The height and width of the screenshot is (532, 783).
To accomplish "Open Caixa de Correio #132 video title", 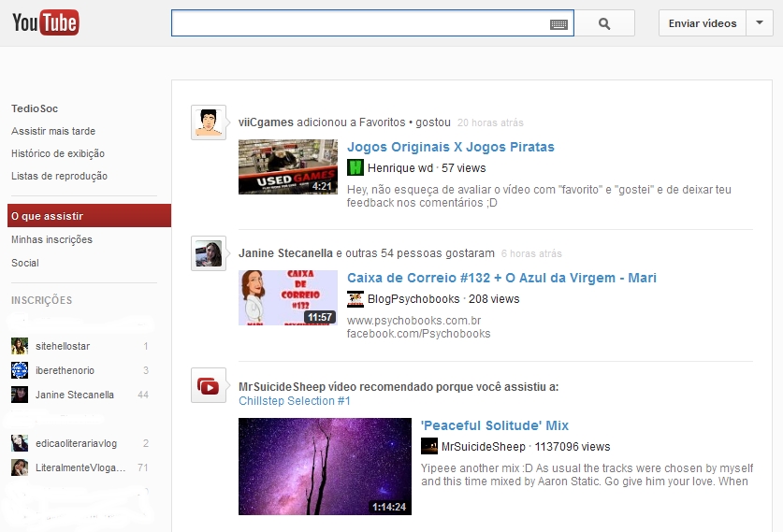I will pos(501,278).
